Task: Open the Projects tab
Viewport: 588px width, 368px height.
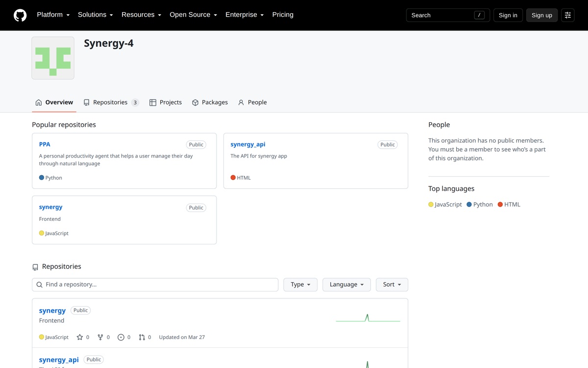Action: (166, 102)
